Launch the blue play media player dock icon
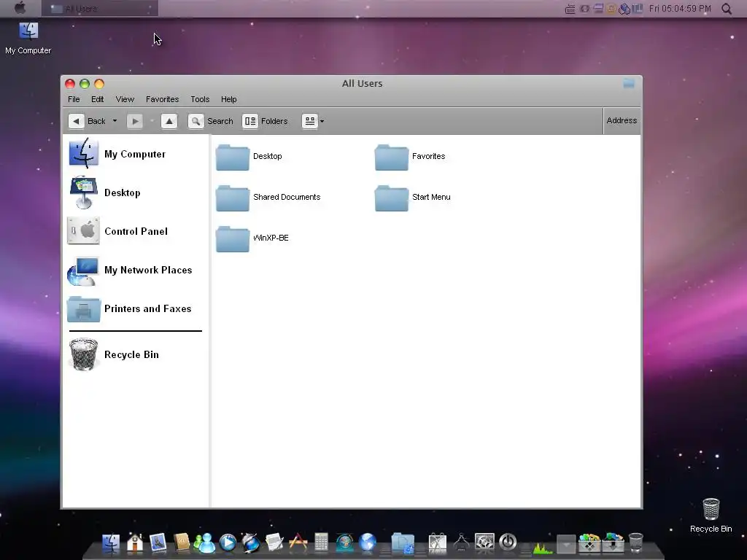 (228, 542)
